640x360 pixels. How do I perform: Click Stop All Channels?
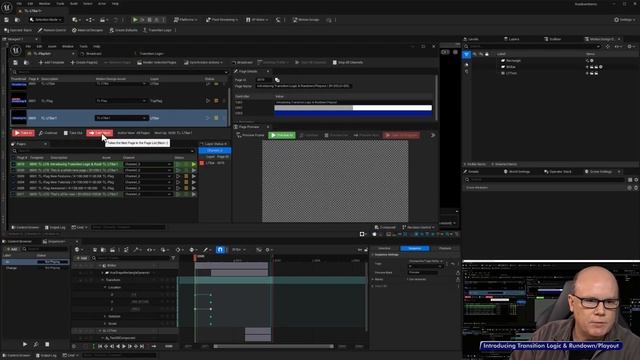(348, 62)
